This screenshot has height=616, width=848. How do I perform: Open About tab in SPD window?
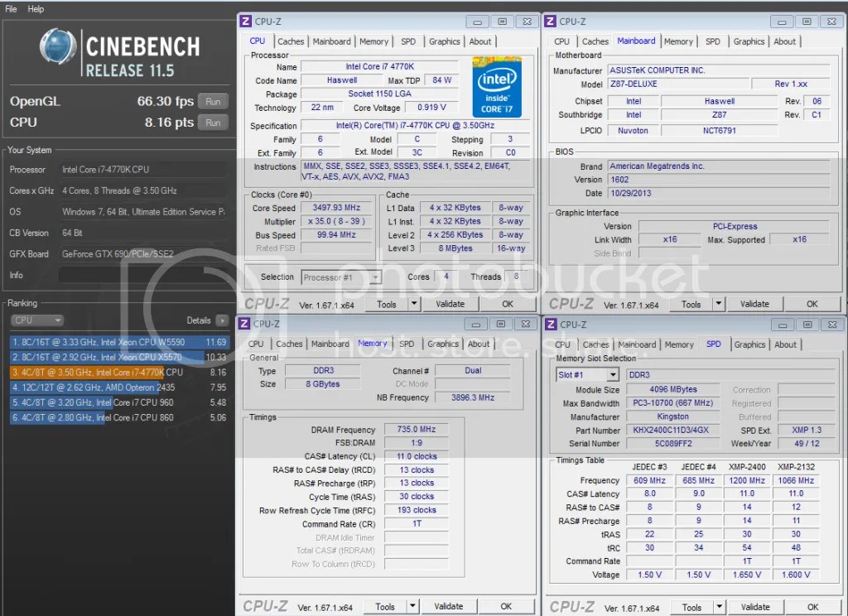pos(785,344)
